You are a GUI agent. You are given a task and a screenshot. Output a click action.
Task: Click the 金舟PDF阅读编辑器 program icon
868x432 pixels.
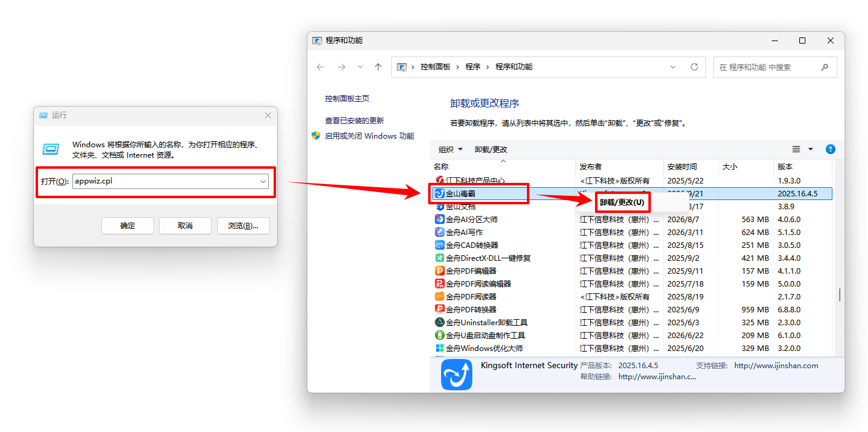(x=439, y=283)
